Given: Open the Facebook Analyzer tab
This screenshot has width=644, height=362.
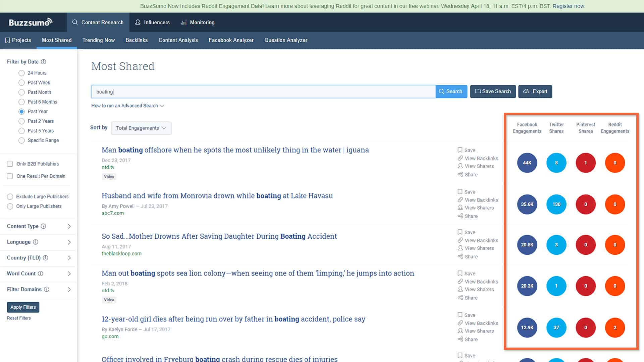Looking at the screenshot, I should (x=231, y=40).
